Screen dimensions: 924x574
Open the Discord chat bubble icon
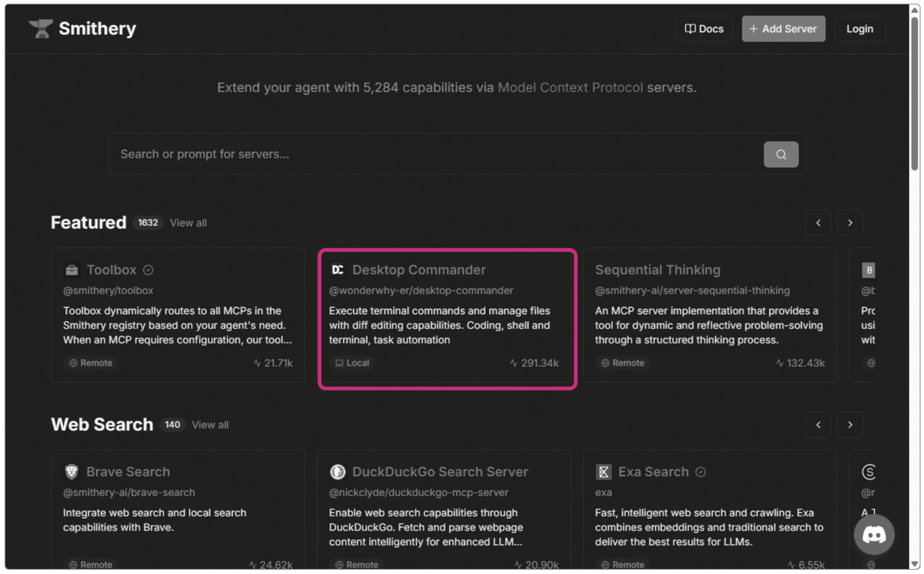pos(874,534)
